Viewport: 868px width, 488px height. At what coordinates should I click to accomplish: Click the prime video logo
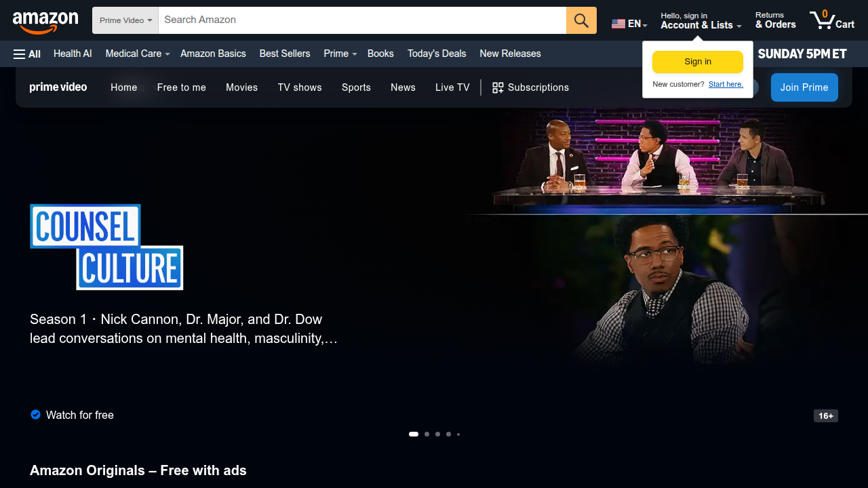coord(58,87)
